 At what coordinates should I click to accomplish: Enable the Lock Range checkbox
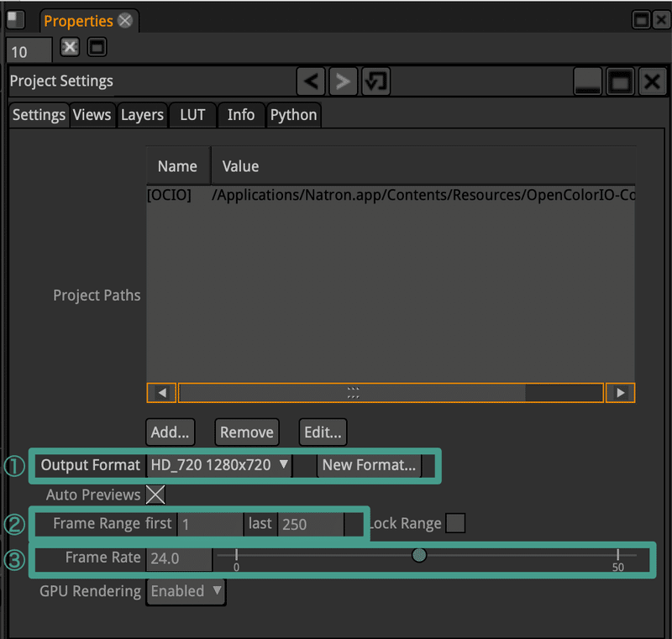pyautogui.click(x=455, y=523)
